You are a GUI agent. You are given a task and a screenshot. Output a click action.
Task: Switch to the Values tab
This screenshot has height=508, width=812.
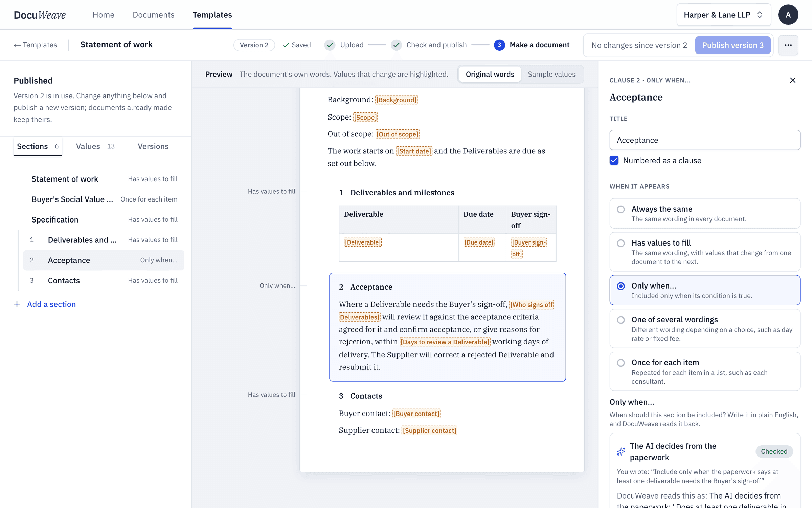click(95, 146)
